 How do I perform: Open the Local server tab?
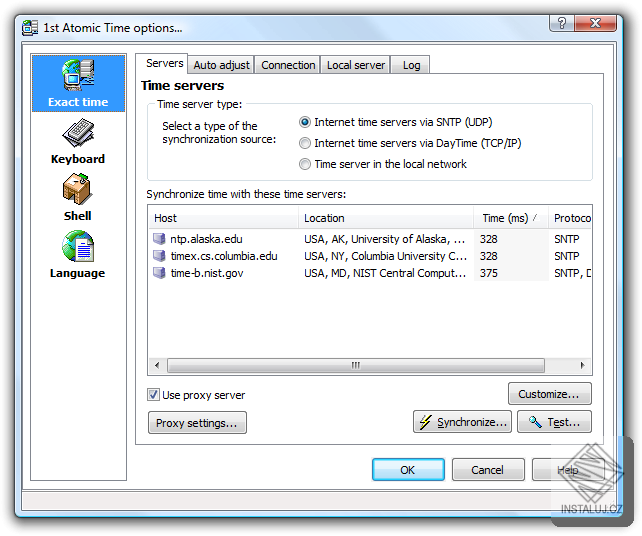click(x=356, y=65)
